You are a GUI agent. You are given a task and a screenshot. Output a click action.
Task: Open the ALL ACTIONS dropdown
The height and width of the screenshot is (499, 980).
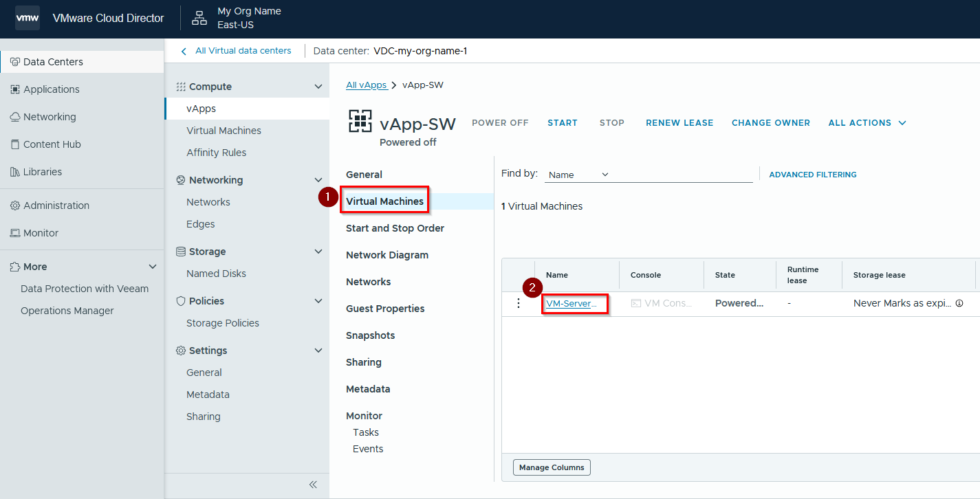(x=867, y=123)
